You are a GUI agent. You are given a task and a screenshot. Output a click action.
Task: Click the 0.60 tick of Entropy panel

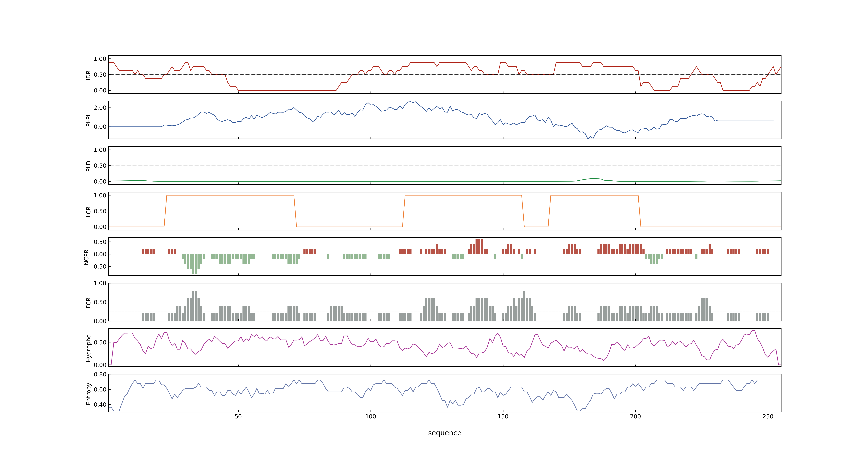click(x=100, y=389)
